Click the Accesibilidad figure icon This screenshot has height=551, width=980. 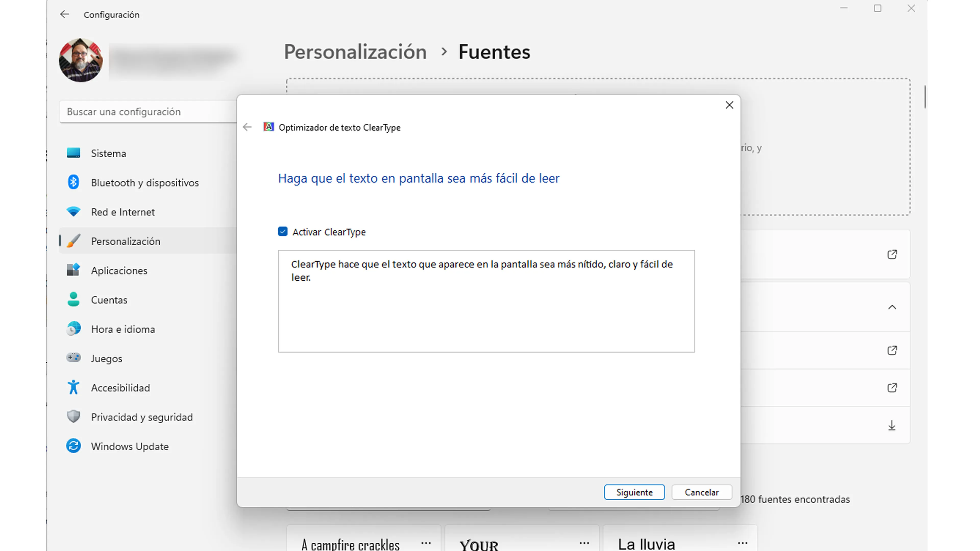tap(73, 387)
